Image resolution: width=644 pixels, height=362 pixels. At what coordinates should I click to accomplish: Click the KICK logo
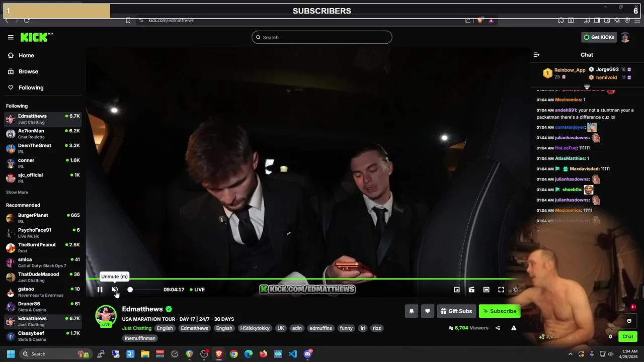click(x=36, y=37)
